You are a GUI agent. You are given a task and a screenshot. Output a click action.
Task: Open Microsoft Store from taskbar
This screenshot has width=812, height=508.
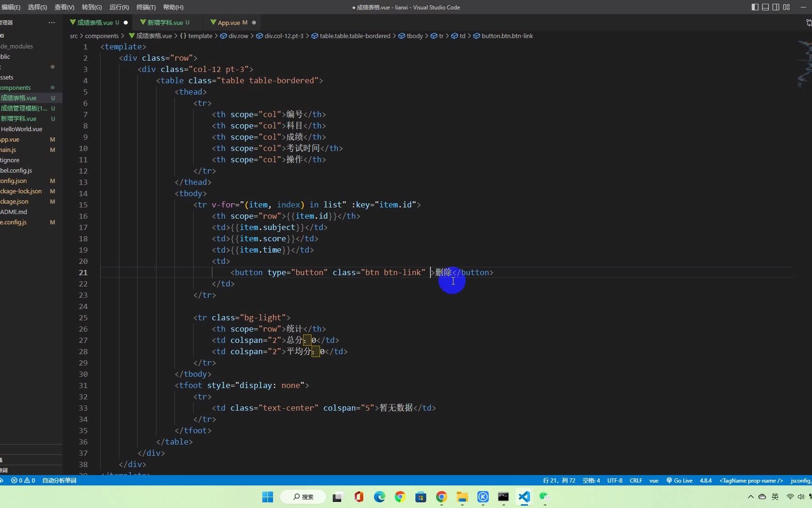[x=421, y=497]
